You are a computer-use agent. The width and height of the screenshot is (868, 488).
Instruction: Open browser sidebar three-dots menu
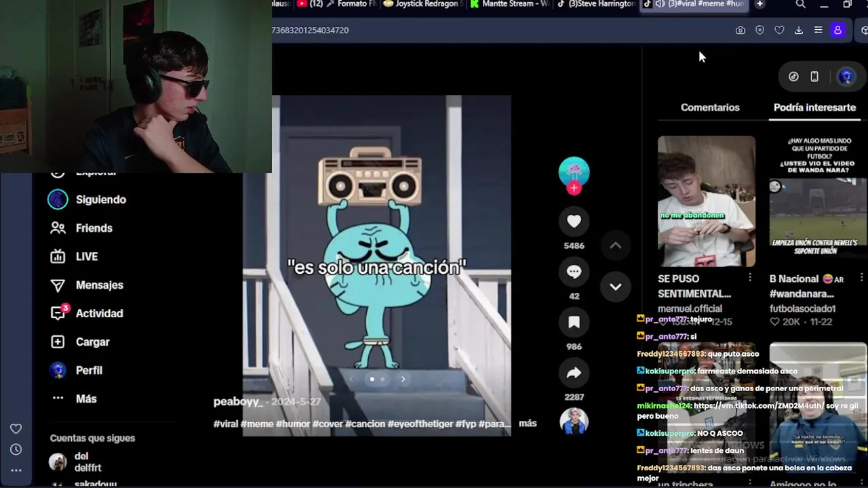point(16,470)
